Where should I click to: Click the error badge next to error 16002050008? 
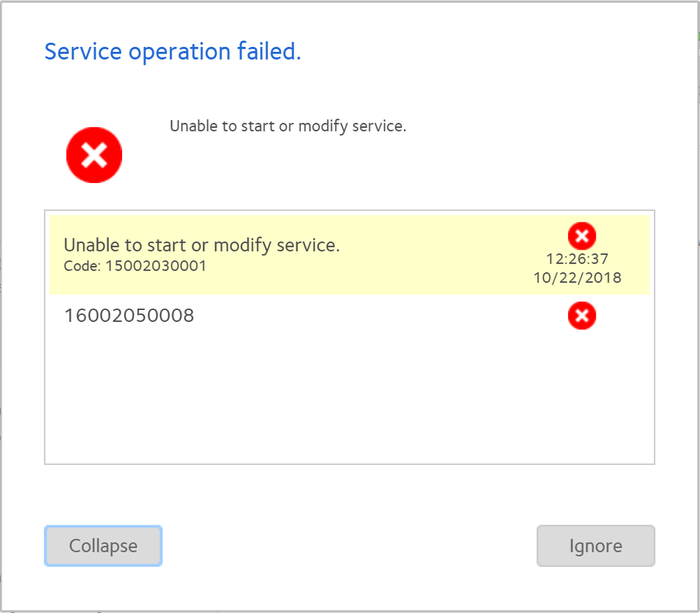coord(581,316)
